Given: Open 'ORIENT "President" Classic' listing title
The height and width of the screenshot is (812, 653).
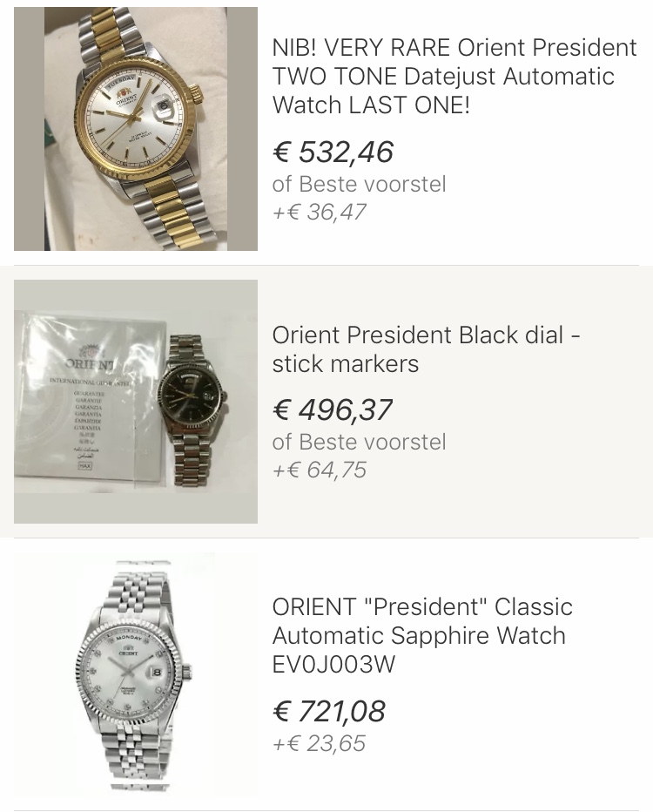Looking at the screenshot, I should pos(422,606).
